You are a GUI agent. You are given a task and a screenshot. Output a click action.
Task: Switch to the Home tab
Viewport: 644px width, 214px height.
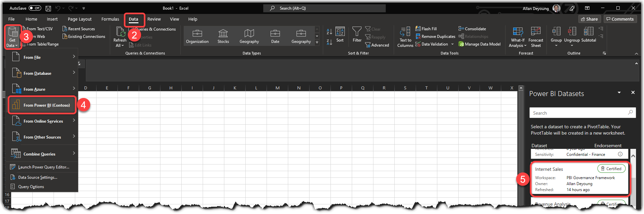[x=31, y=19]
